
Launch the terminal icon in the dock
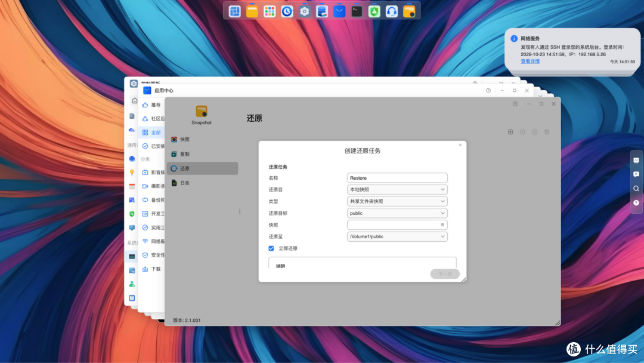(x=357, y=11)
